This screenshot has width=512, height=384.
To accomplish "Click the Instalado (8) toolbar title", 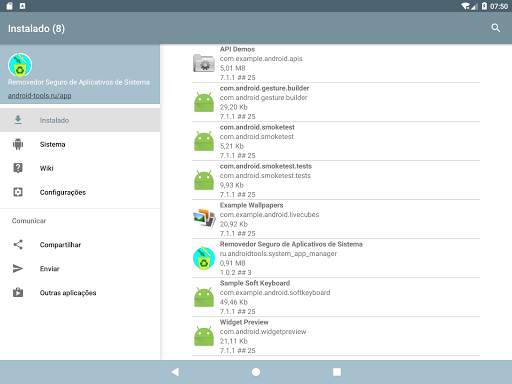I will point(36,29).
